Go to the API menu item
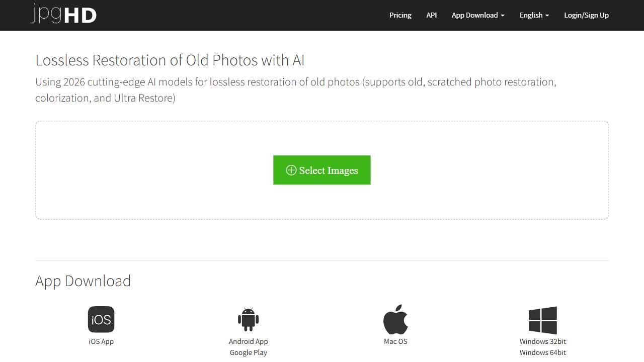The image size is (644, 362). coord(431,15)
